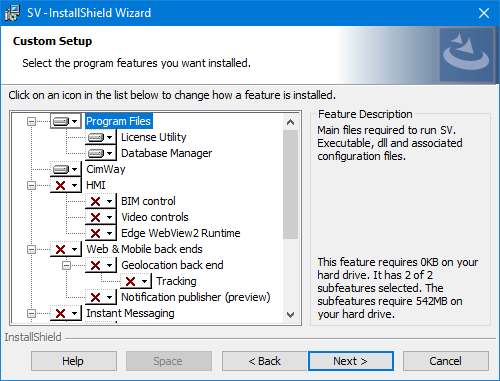500x381 pixels.
Task: Click the Help button
Action: [74, 361]
